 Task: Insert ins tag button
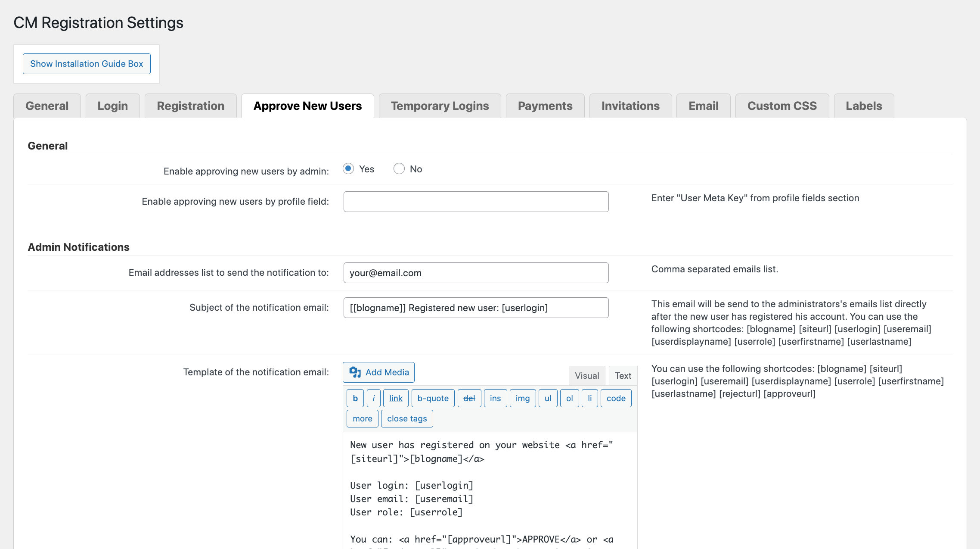click(x=495, y=398)
